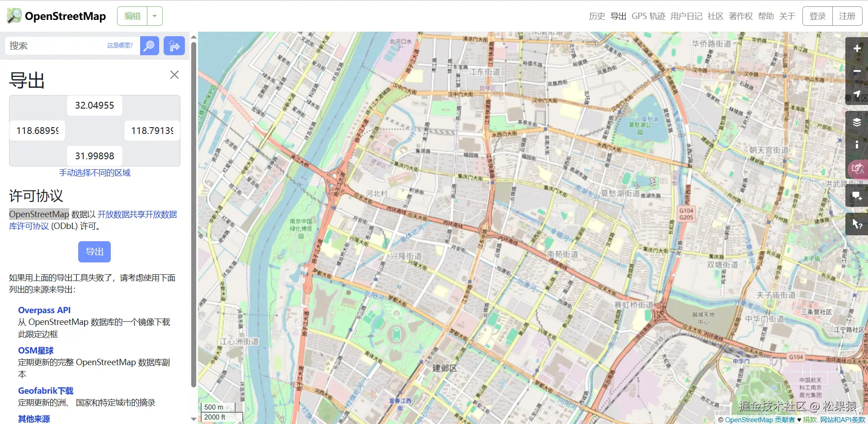
Task: Zoom out of the map
Action: [x=857, y=71]
